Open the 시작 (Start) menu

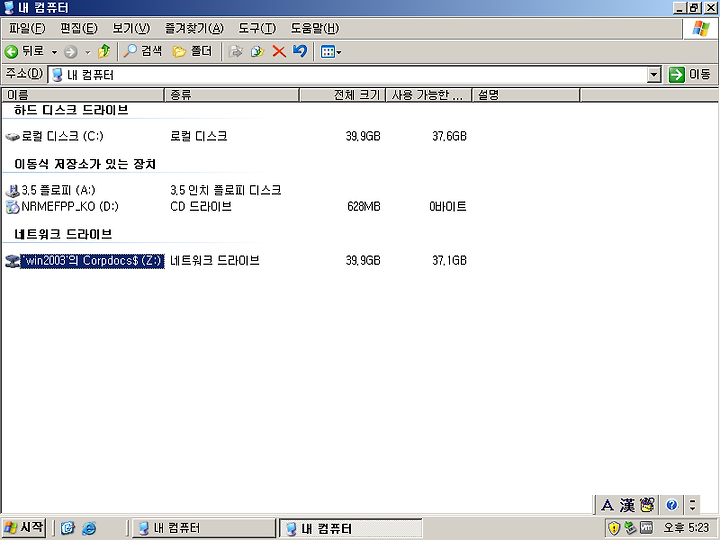[23, 528]
